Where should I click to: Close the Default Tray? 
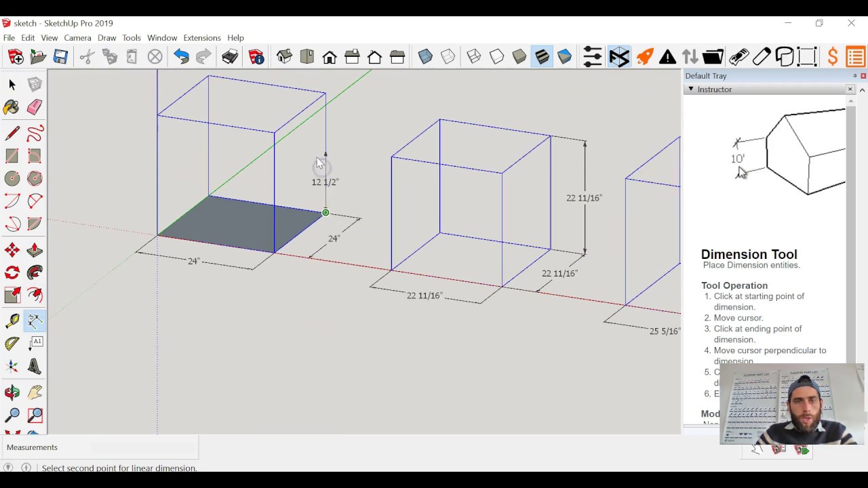(863, 76)
